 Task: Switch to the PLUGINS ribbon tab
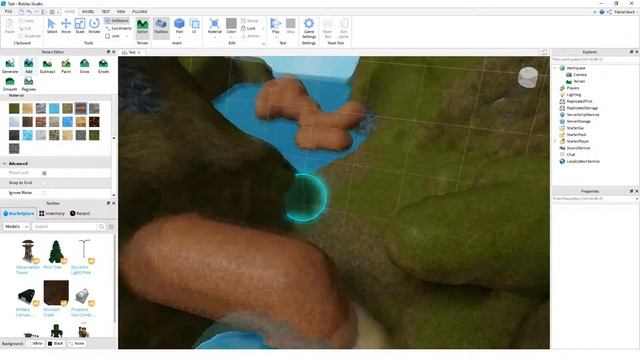[140, 11]
